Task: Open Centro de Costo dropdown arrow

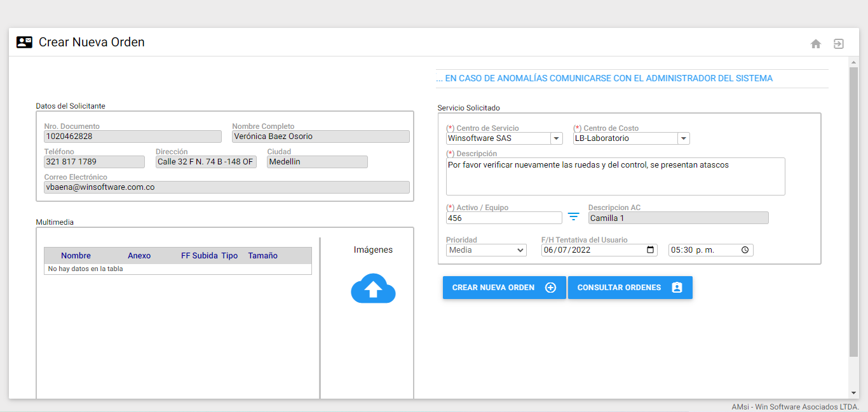Action: pos(683,138)
